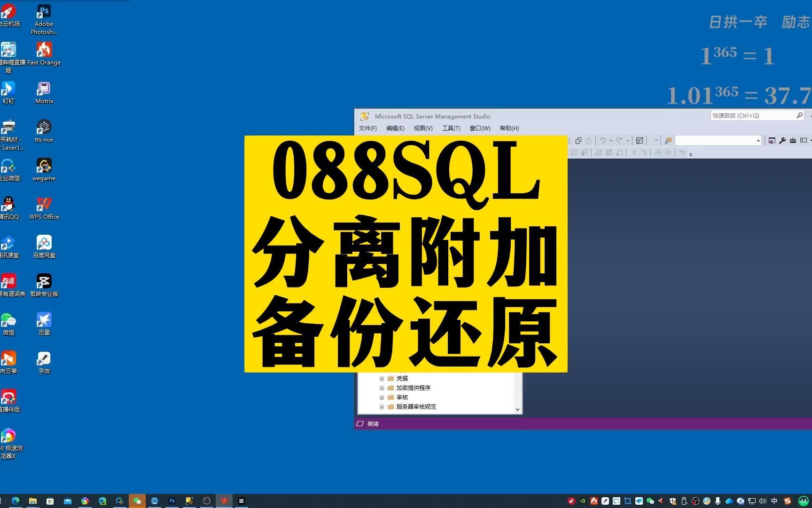812x508 pixels.
Task: Open tts-vue desktop shortcut
Action: coord(44,131)
